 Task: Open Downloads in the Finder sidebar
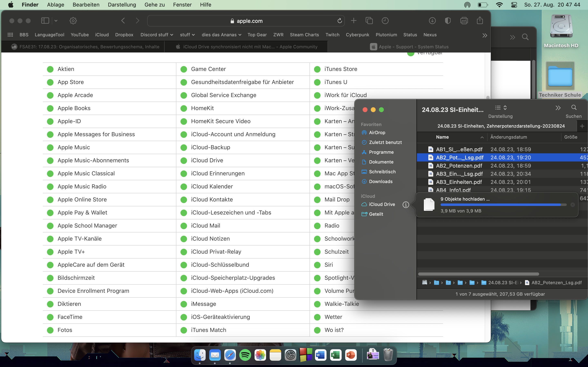tap(381, 181)
